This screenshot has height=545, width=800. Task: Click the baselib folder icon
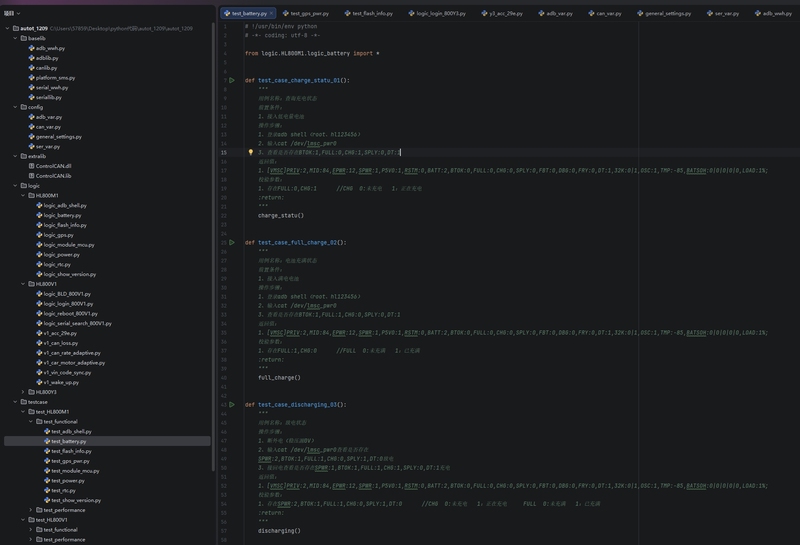tap(22, 38)
